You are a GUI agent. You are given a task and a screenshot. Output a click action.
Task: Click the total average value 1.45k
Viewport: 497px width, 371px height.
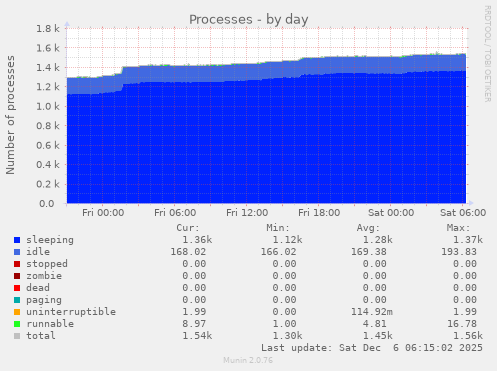tap(378, 336)
